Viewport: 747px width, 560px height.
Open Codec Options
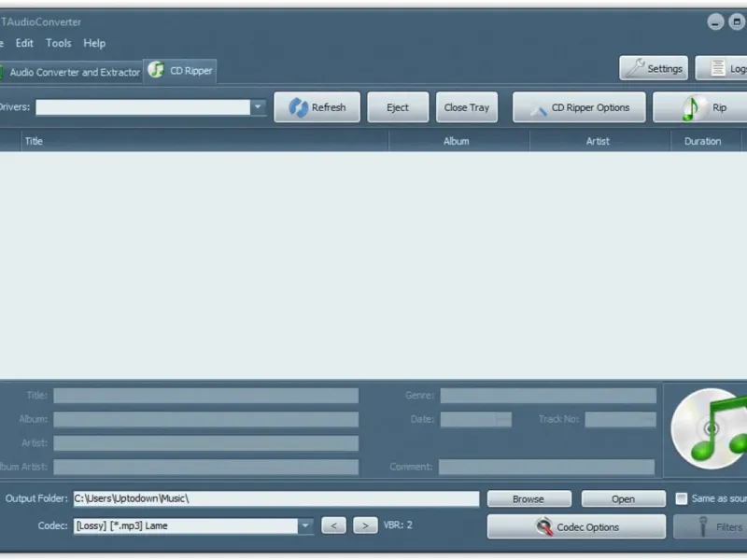coord(576,526)
